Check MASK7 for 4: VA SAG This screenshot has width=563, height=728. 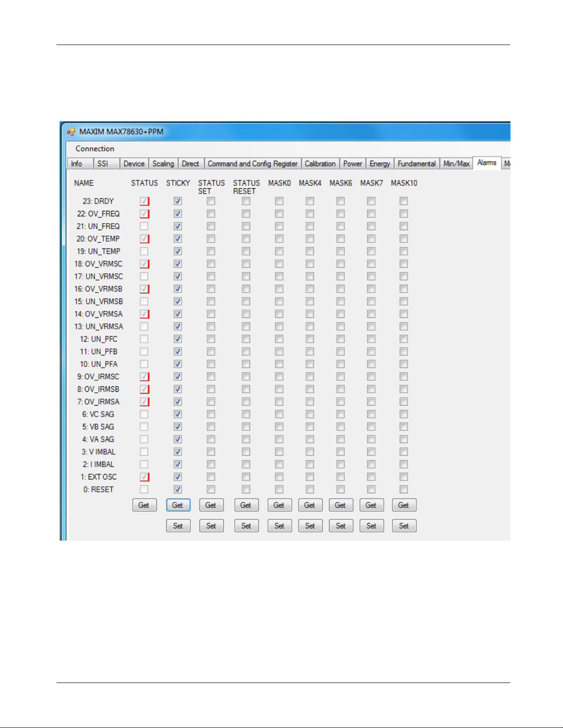[x=371, y=440]
